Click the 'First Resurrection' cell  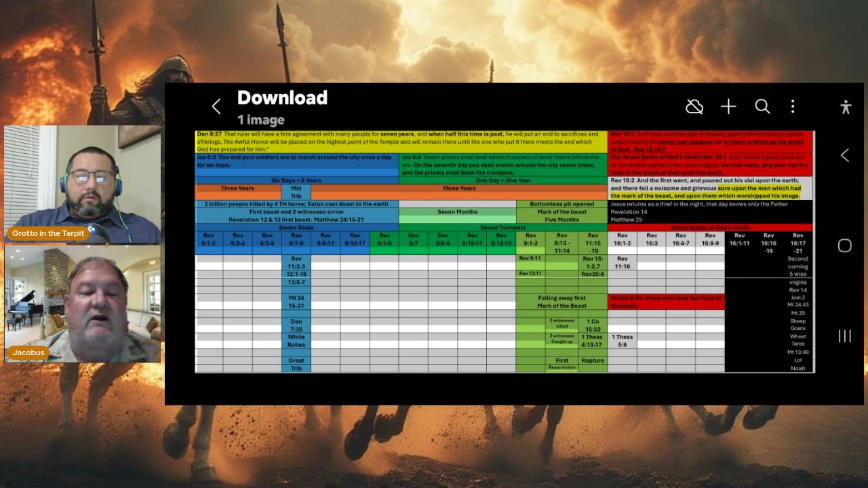[x=561, y=364]
